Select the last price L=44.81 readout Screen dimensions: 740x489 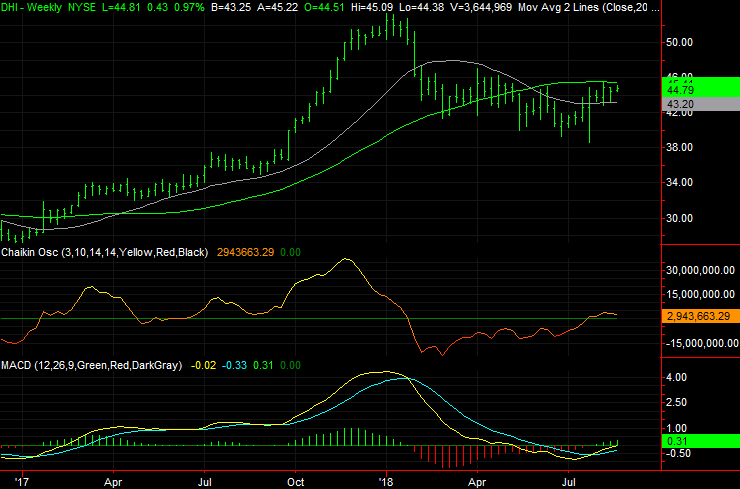pyautogui.click(x=121, y=7)
